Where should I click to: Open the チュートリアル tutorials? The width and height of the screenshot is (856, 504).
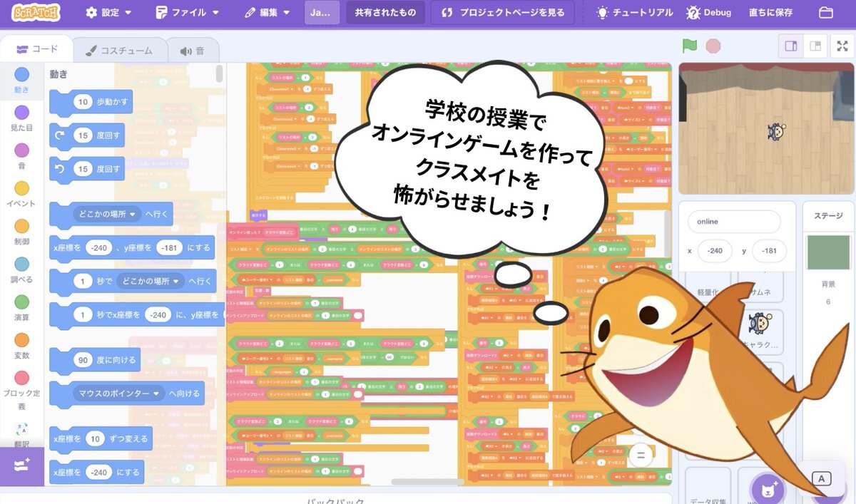pos(635,12)
